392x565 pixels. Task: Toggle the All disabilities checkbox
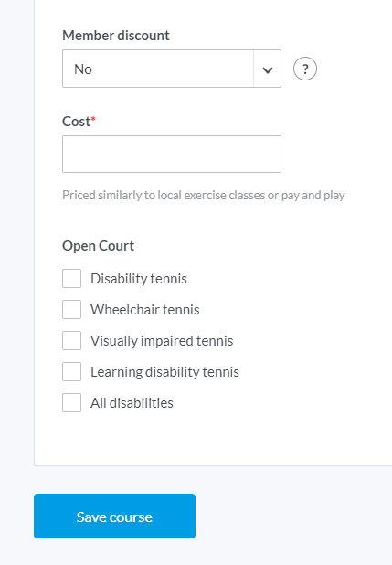tap(71, 402)
